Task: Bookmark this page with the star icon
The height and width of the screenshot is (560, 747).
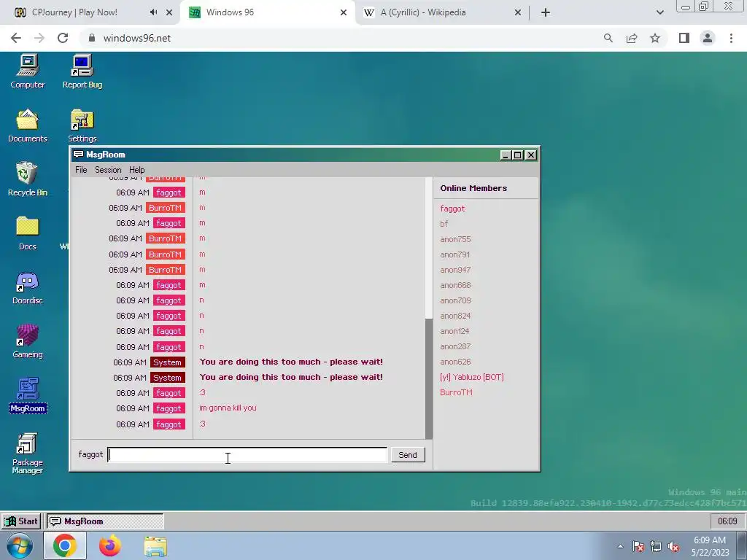Action: (x=655, y=38)
